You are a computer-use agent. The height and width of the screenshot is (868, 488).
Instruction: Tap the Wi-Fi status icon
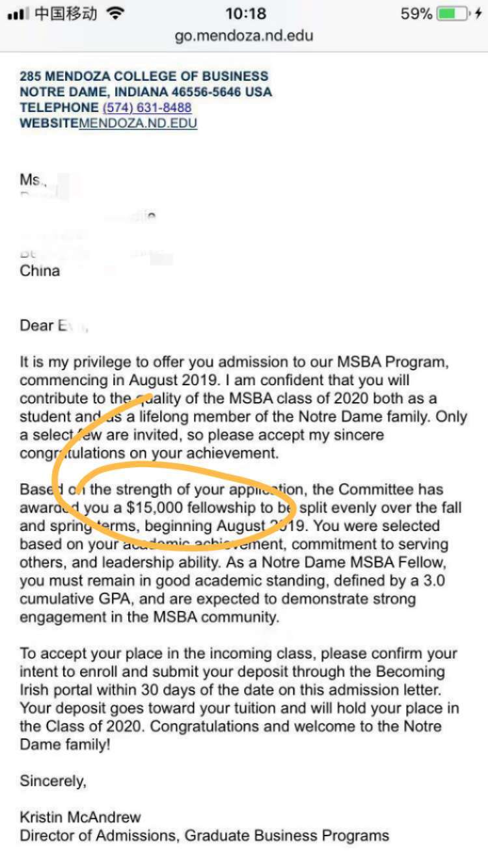[x=115, y=14]
